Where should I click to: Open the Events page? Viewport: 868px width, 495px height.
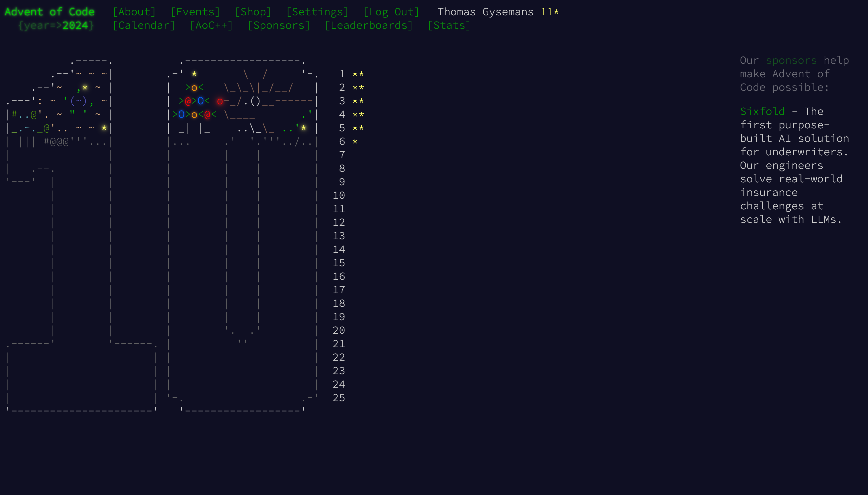coord(195,12)
